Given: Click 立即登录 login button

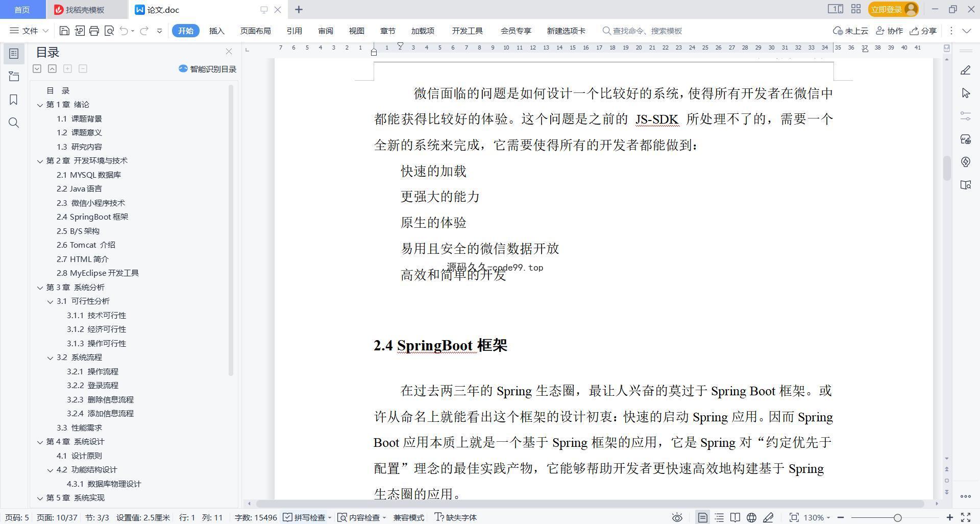Looking at the screenshot, I should [893, 9].
